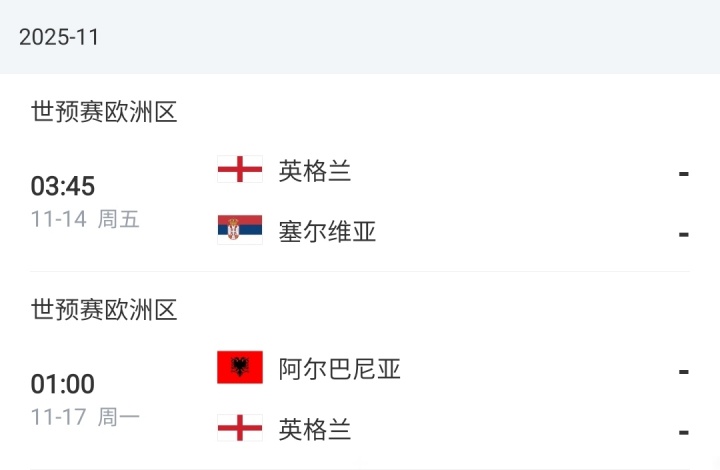Click England's score dash in the 03:45 match
The height and width of the screenshot is (470, 720).
pos(684,173)
